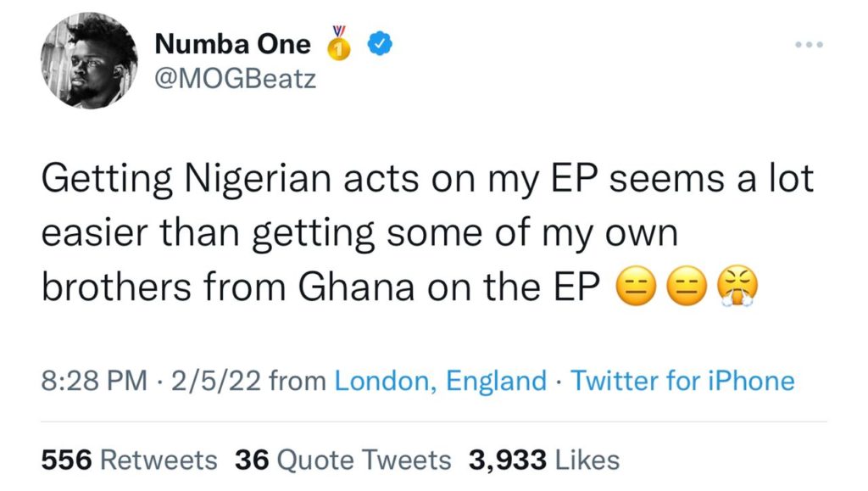Open the three-dot more options menu
This screenshot has width=868, height=491.
pyautogui.click(x=809, y=44)
